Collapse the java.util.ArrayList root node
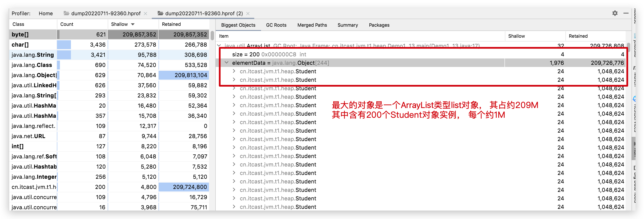The height and width of the screenshot is (219, 644). 219,46
